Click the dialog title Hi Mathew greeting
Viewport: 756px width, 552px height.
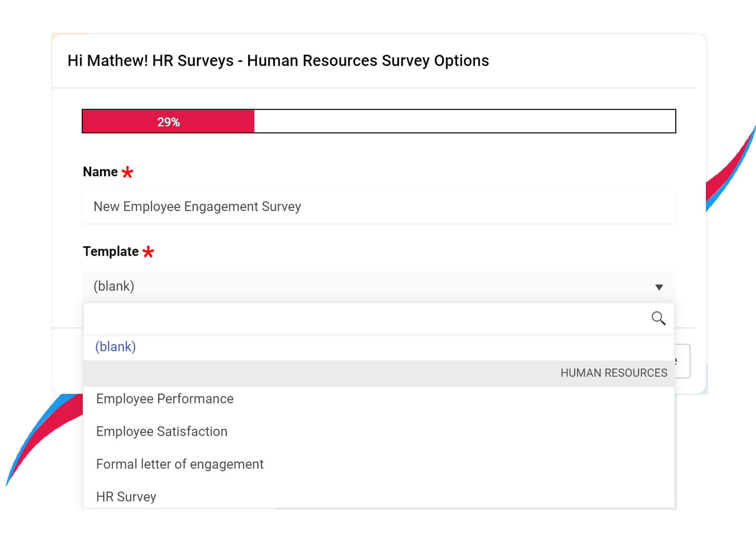pos(278,60)
